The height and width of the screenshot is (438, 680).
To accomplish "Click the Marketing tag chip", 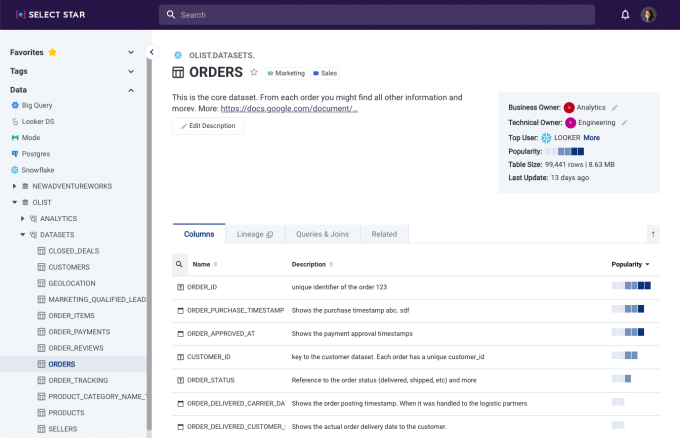I will point(286,73).
